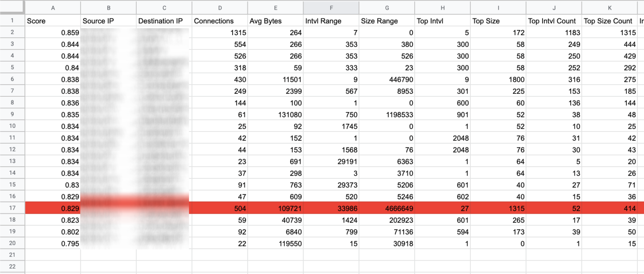Select the row 17 header number
This screenshot has width=644, height=274.
pyautogui.click(x=12, y=208)
